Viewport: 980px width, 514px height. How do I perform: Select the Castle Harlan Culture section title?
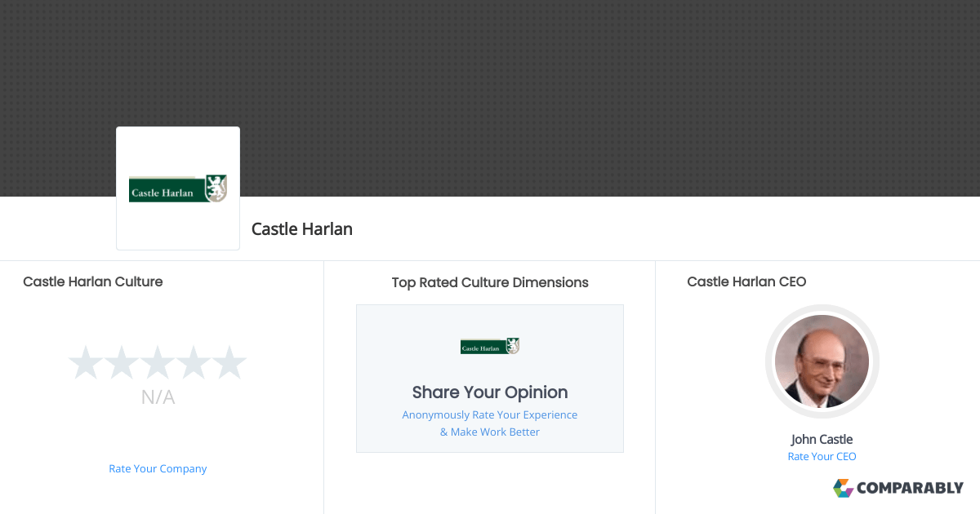92,281
